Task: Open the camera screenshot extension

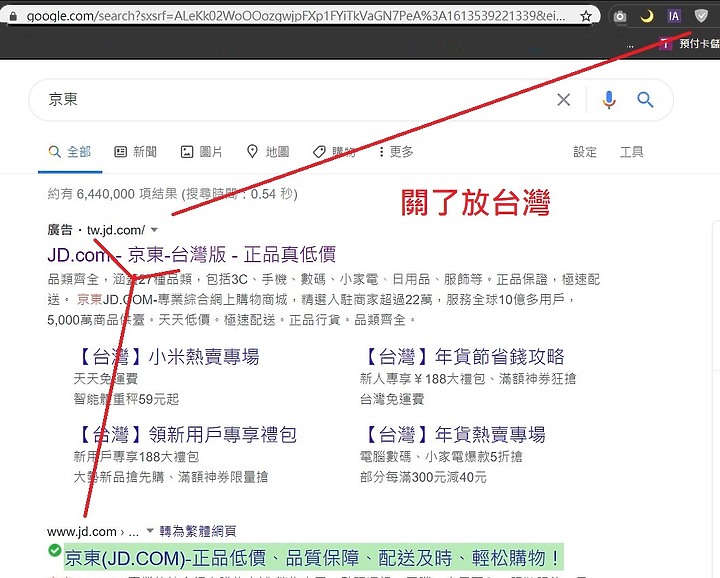Action: (619, 17)
